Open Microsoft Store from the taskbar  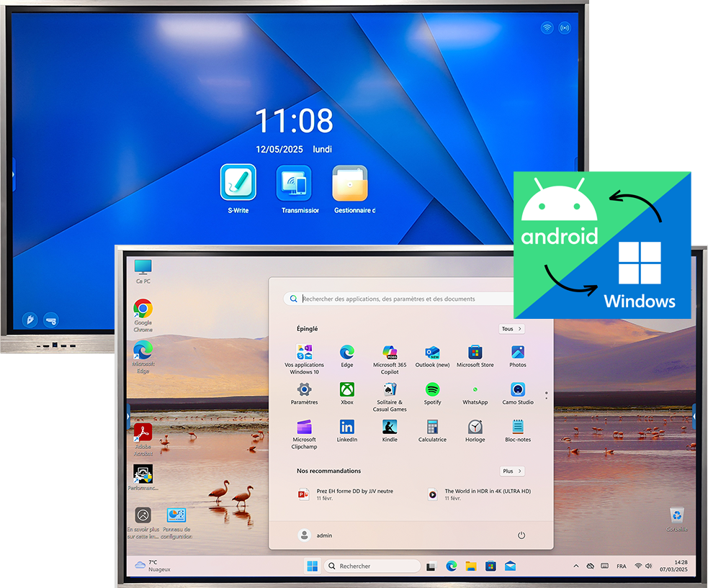point(490,566)
